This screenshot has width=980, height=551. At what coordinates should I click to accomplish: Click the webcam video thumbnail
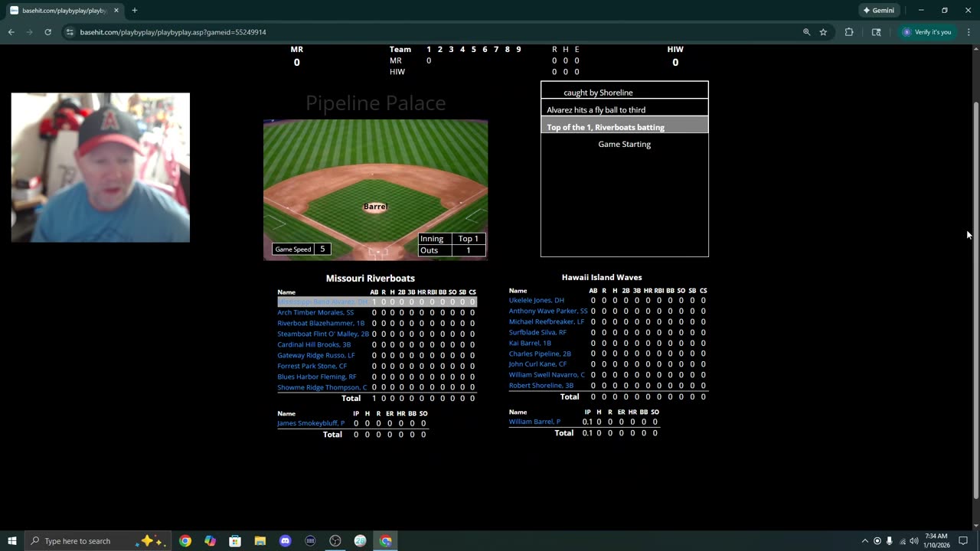(100, 168)
